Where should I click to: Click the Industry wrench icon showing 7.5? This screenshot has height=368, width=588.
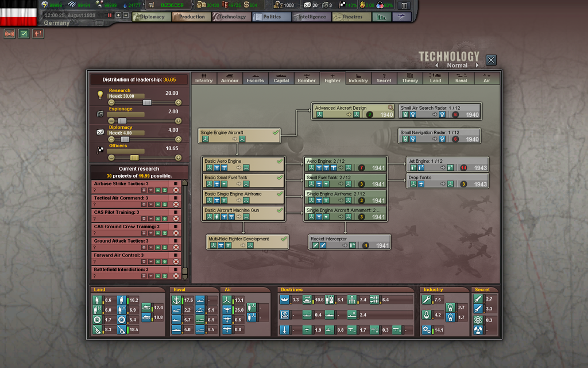(x=427, y=300)
